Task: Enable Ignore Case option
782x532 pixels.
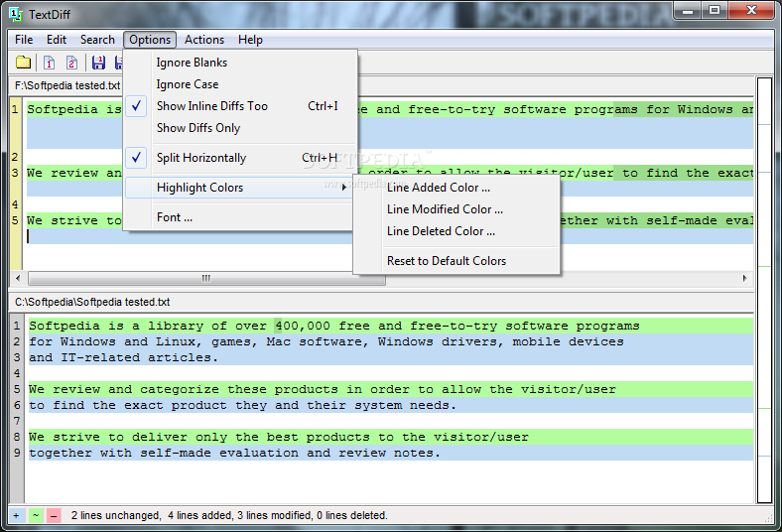Action: (x=240, y=84)
